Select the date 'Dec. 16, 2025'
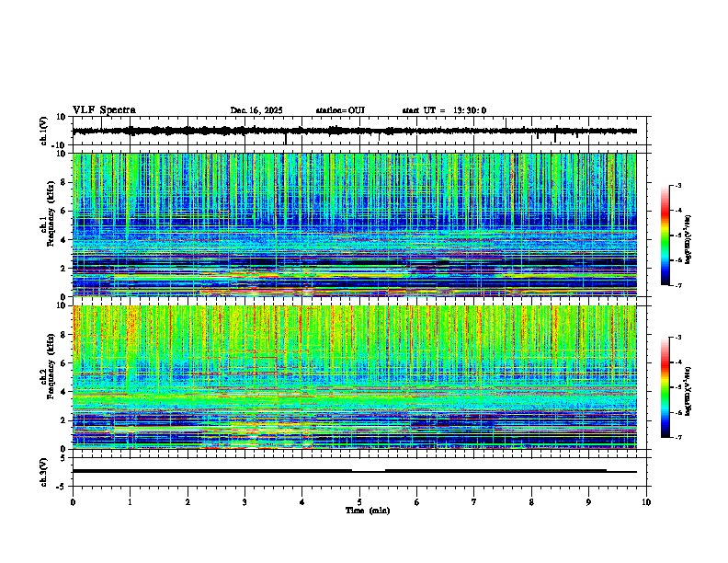 [256, 110]
